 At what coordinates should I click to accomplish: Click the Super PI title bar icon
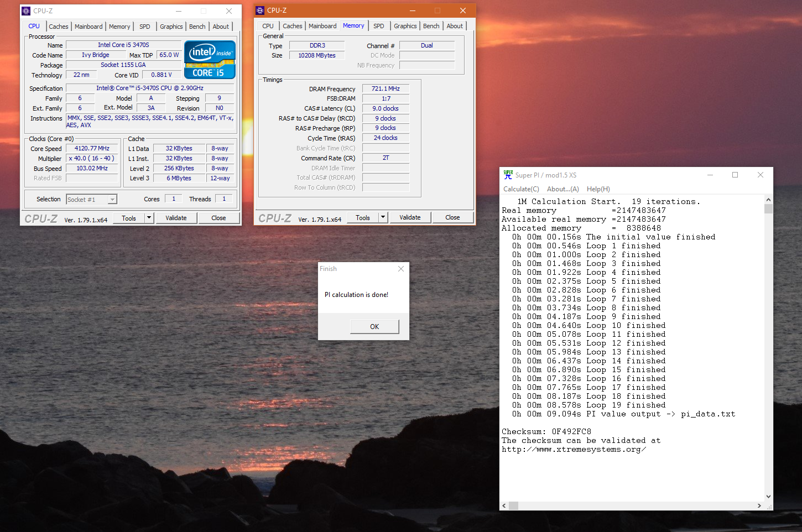[508, 175]
